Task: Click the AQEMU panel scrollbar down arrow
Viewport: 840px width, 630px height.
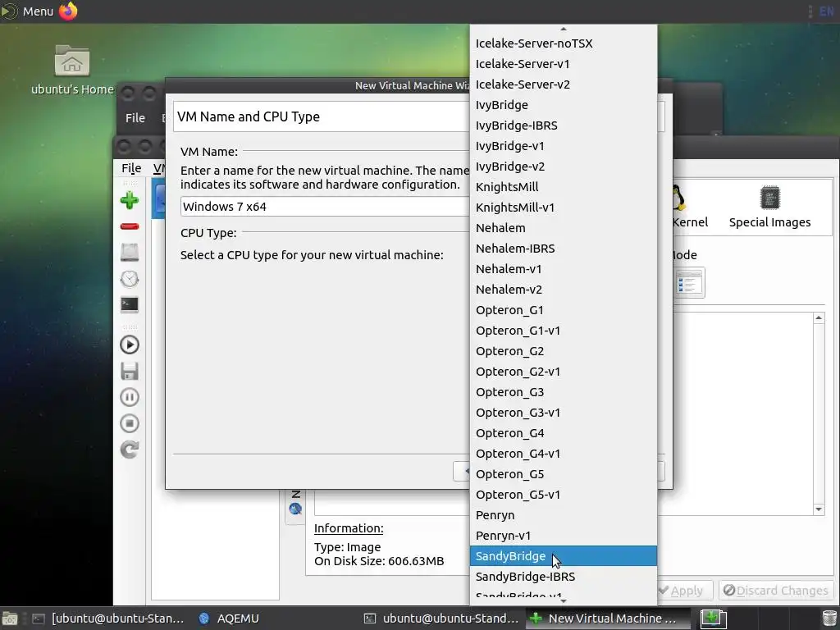Action: (819, 509)
